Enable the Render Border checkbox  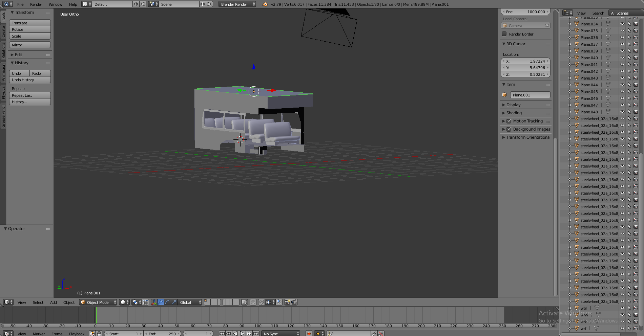pyautogui.click(x=504, y=34)
